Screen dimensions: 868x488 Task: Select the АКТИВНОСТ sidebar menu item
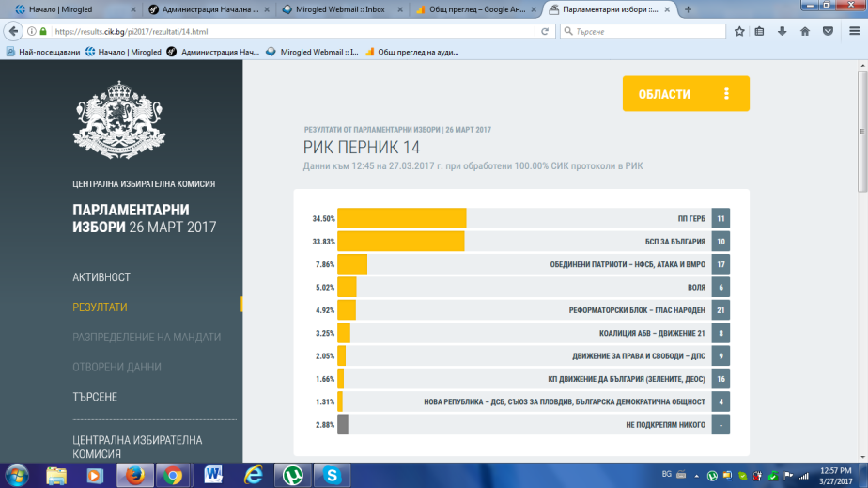pos(101,277)
